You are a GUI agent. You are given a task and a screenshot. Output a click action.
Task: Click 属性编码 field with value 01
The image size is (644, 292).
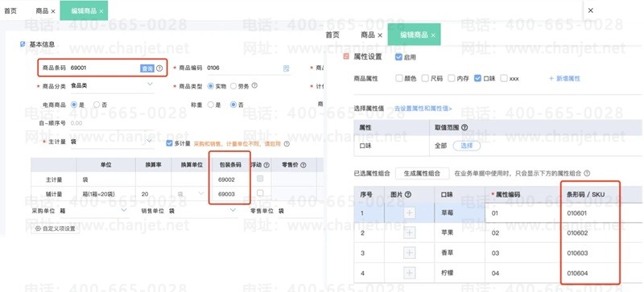522,212
